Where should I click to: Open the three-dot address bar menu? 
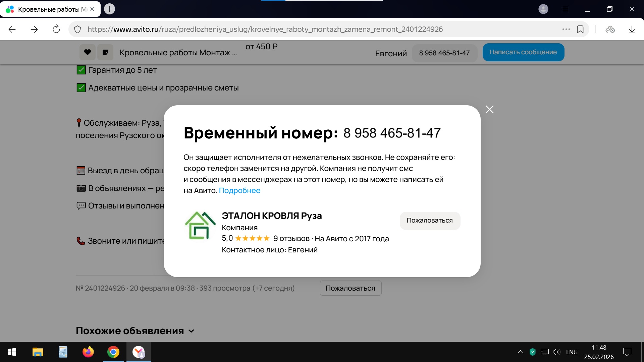coord(566,29)
